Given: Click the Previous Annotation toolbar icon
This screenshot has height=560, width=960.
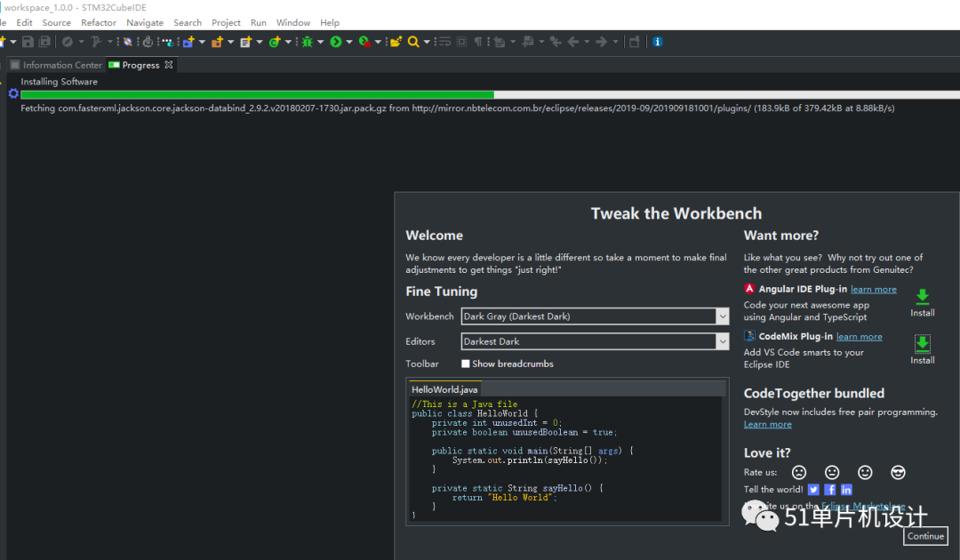Looking at the screenshot, I should [528, 42].
